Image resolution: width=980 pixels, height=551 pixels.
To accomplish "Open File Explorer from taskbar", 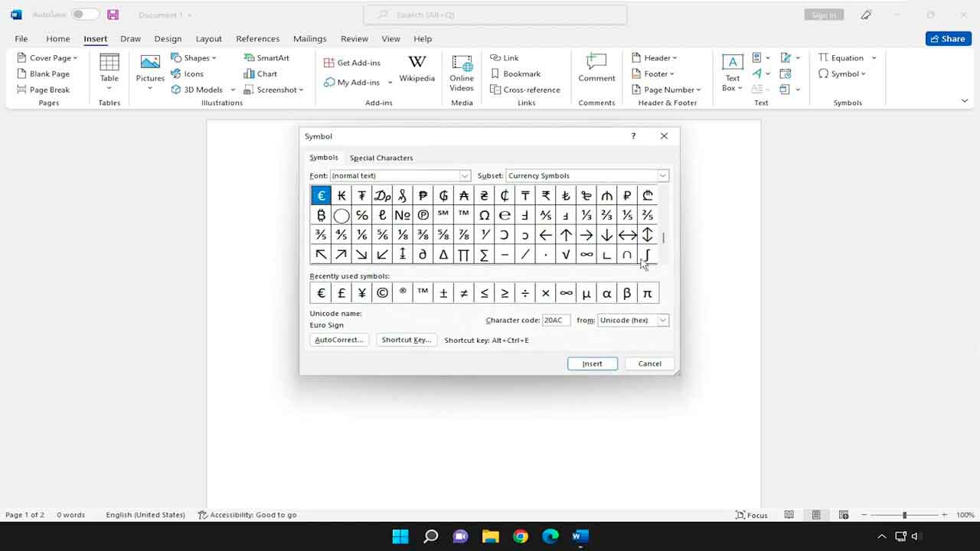I will [x=491, y=536].
